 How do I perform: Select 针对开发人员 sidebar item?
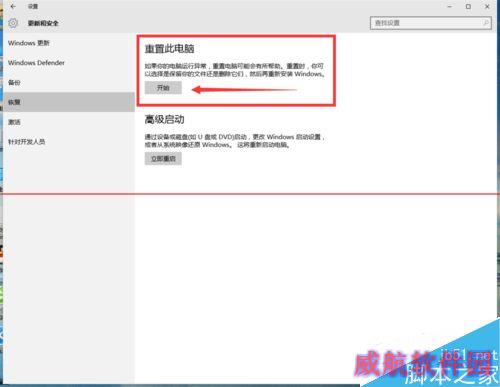pos(26,142)
